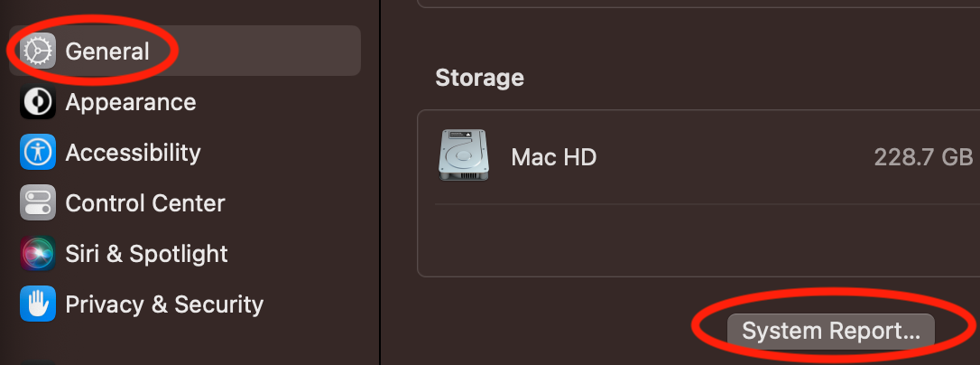The width and height of the screenshot is (980, 365).
Task: Click the colorful Siri & Spotlight icon
Action: [x=38, y=254]
